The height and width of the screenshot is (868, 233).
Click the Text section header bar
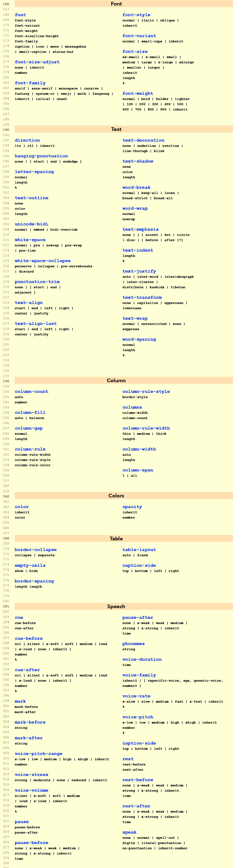click(116, 129)
